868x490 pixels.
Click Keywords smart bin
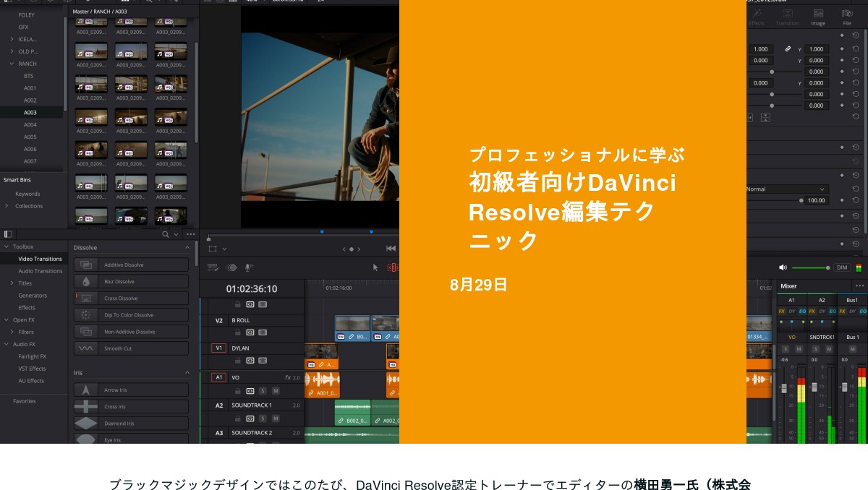(27, 194)
